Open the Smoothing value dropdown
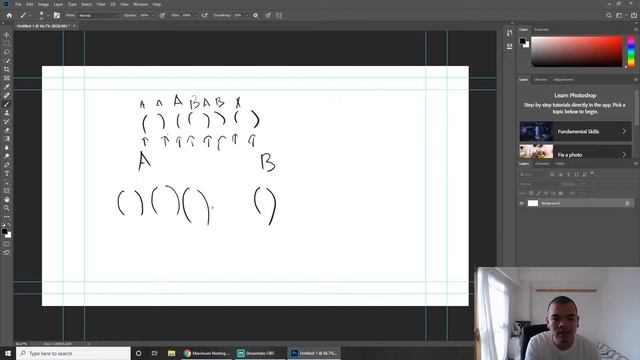This screenshot has width=640, height=360. pyautogui.click(x=247, y=16)
